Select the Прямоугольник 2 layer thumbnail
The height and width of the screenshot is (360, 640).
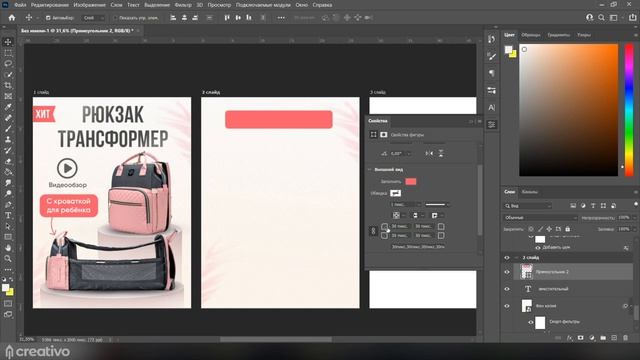(527, 272)
